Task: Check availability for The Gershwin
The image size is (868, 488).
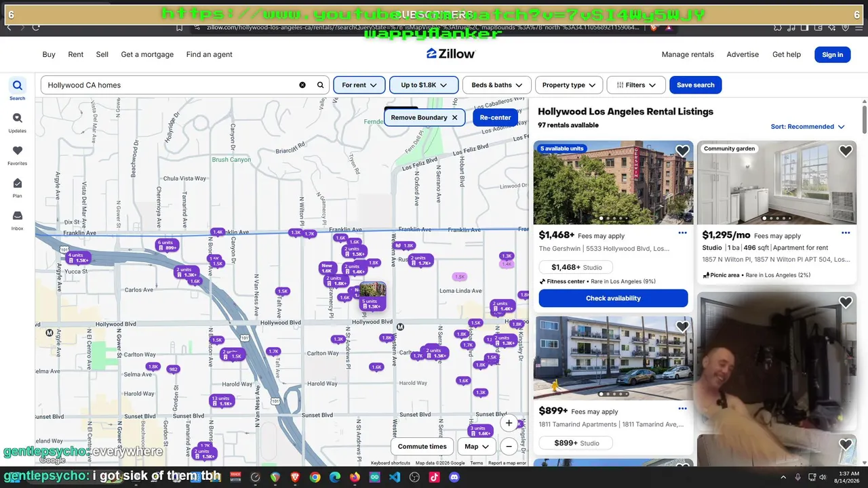Action: (613, 298)
